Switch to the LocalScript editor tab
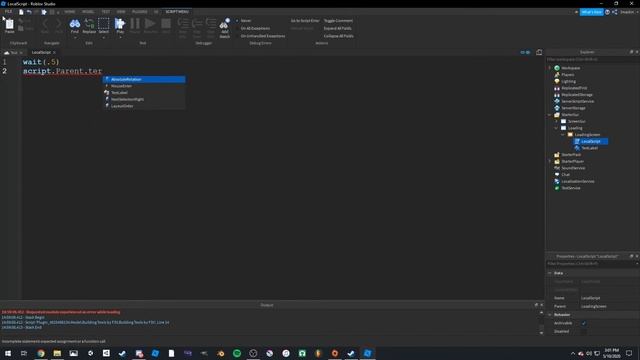Screen dimensions: 640x360 pyautogui.click(x=41, y=53)
